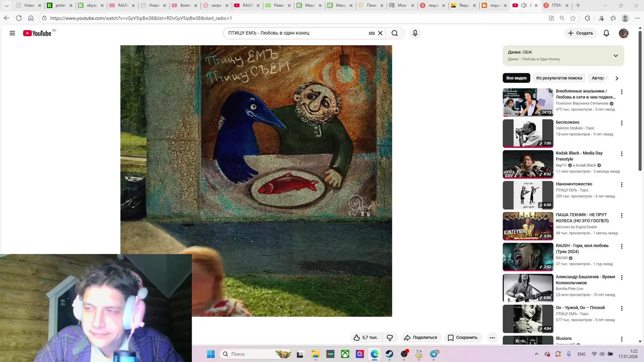Submit search with the magnifier button

pos(395,33)
